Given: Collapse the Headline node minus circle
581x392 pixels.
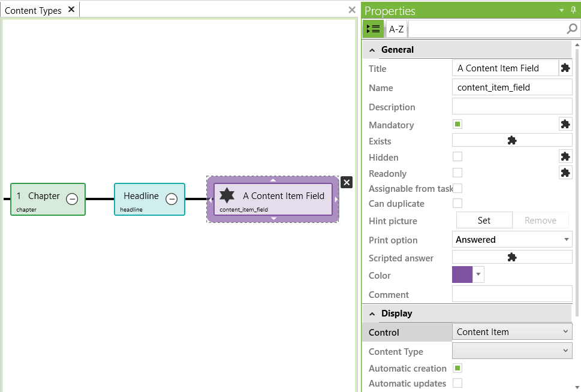Looking at the screenshot, I should pos(171,199).
